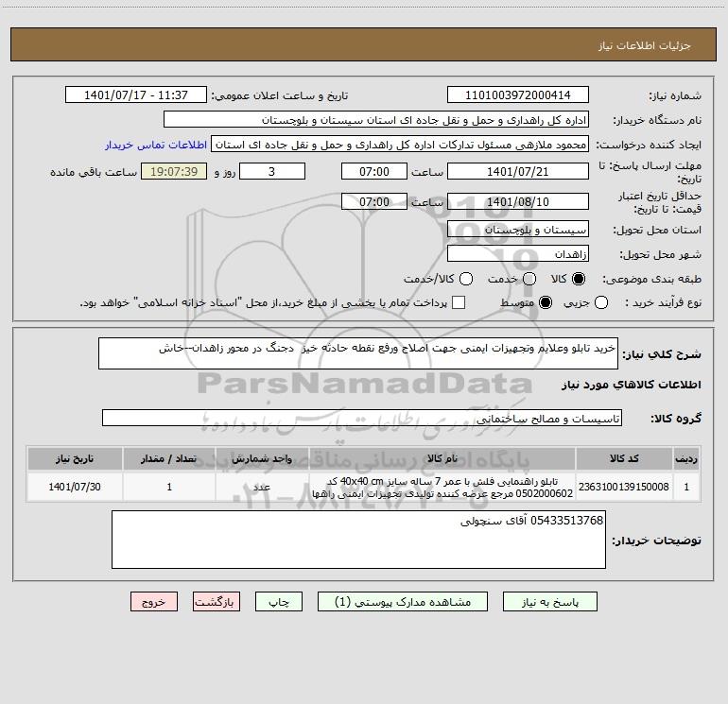
Task: Click the unit cell عدد
Action: tap(262, 487)
